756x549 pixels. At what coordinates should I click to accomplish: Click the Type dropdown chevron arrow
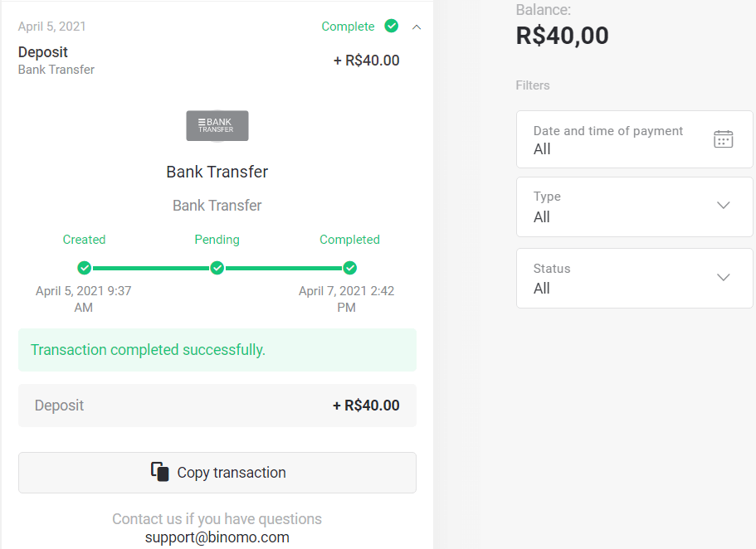pyautogui.click(x=724, y=206)
